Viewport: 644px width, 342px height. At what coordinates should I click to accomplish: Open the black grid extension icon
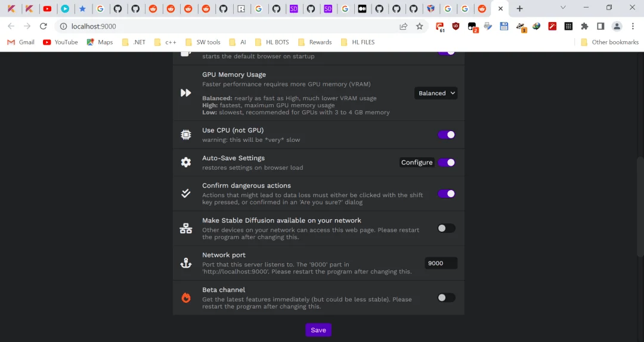[568, 26]
